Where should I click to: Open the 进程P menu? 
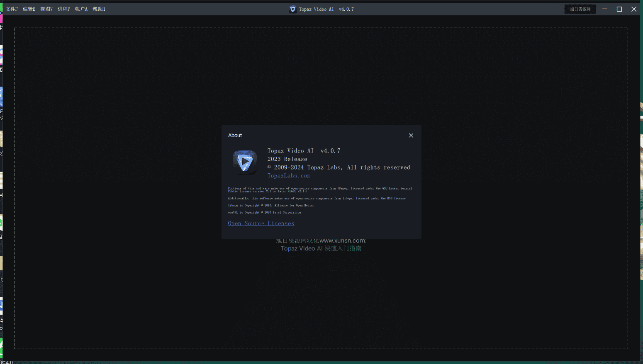(x=64, y=9)
